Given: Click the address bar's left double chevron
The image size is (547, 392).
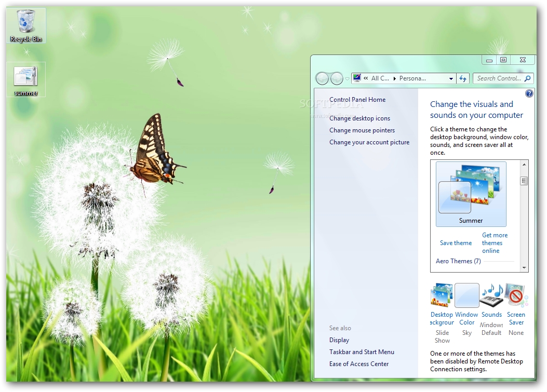Looking at the screenshot, I should (366, 78).
